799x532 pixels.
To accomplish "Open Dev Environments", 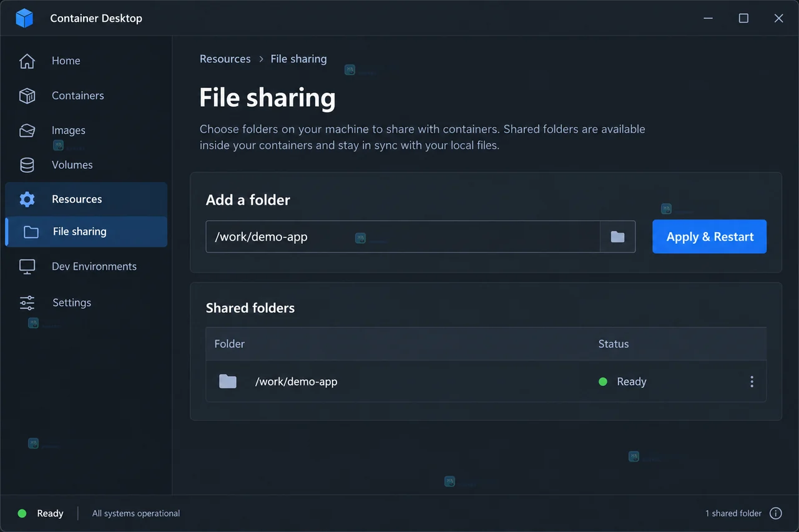I will pos(86,267).
